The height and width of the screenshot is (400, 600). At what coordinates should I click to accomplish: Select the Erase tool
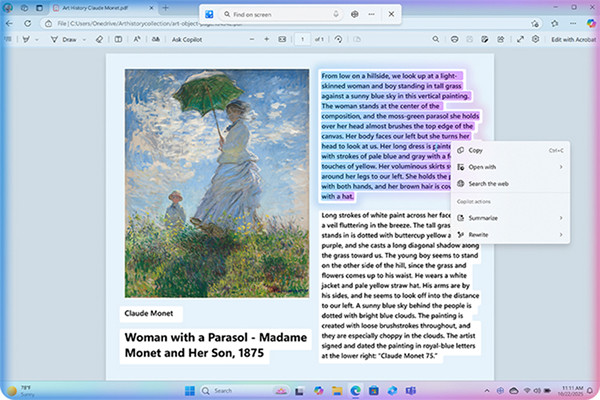point(99,39)
